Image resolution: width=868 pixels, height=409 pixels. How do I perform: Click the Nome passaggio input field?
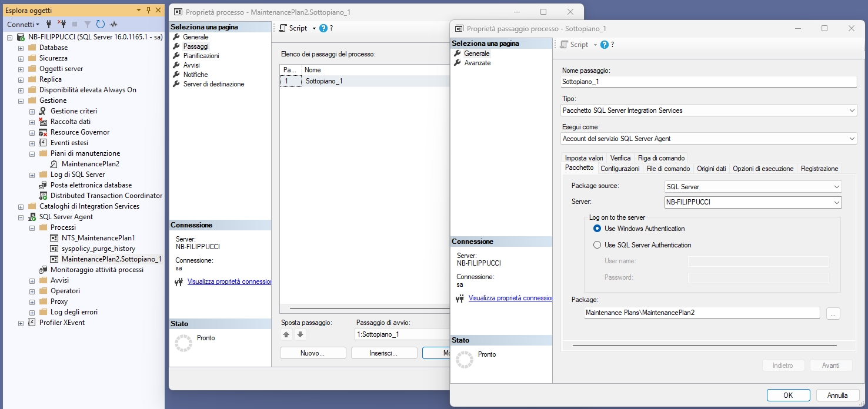coord(709,82)
